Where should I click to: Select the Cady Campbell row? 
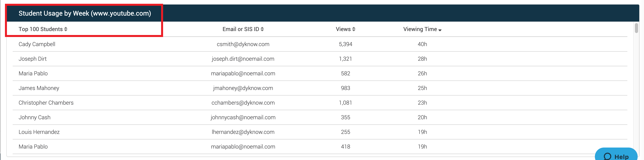320,44
